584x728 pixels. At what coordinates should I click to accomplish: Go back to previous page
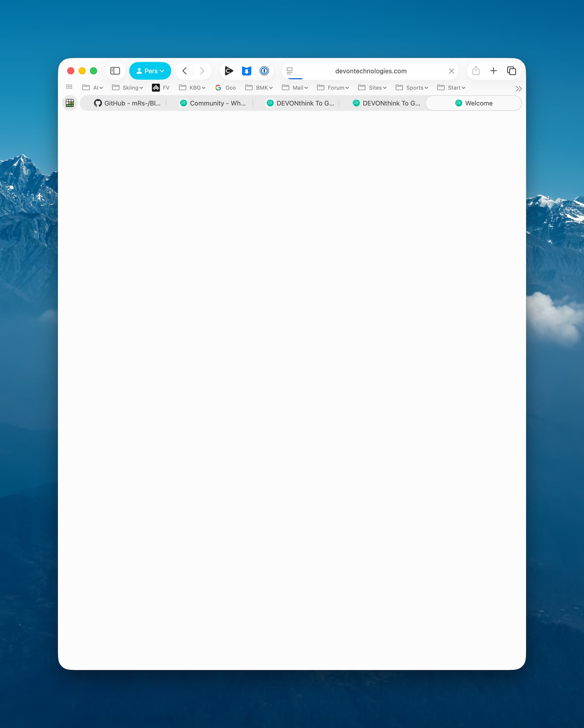[x=185, y=71]
